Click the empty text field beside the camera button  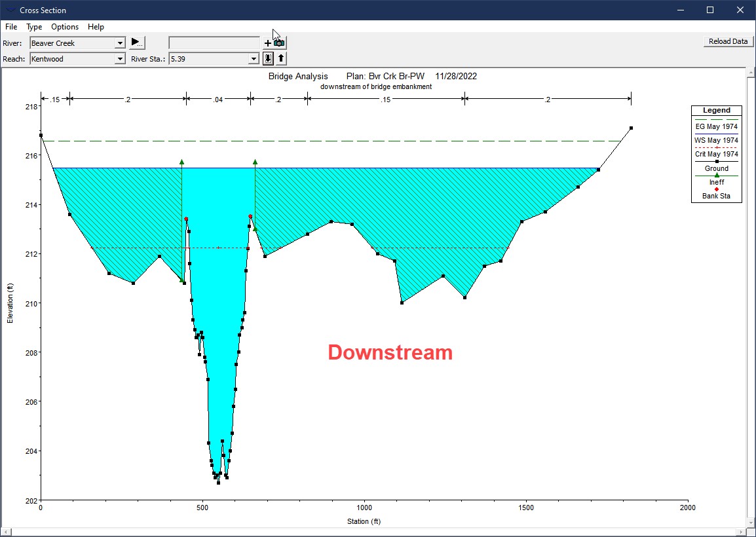tap(214, 43)
